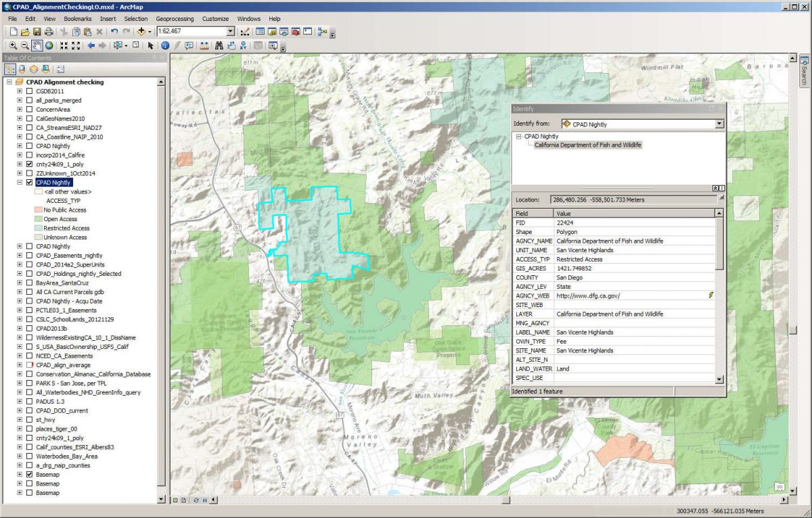The width and height of the screenshot is (812, 518).
Task: Open the AGNCY_WEB link http://www.dfg.ca.gov/
Action: pyautogui.click(x=588, y=296)
